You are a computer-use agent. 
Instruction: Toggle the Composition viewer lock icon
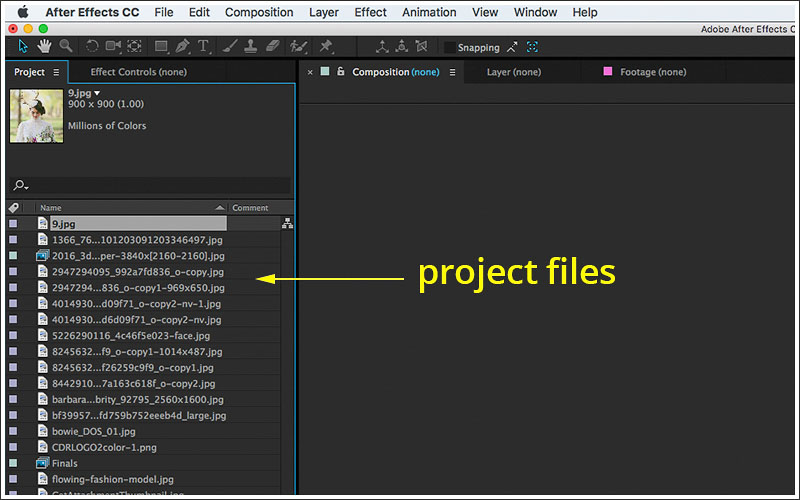(341, 71)
